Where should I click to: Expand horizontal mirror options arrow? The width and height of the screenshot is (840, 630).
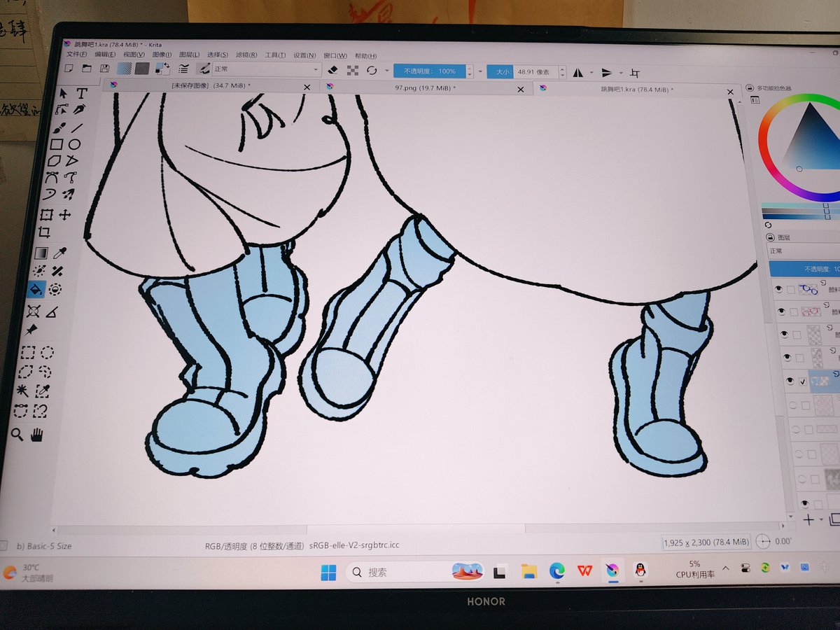pos(591,72)
